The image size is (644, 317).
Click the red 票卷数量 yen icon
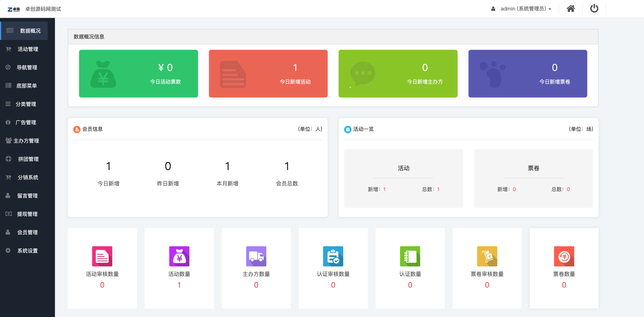tap(564, 256)
